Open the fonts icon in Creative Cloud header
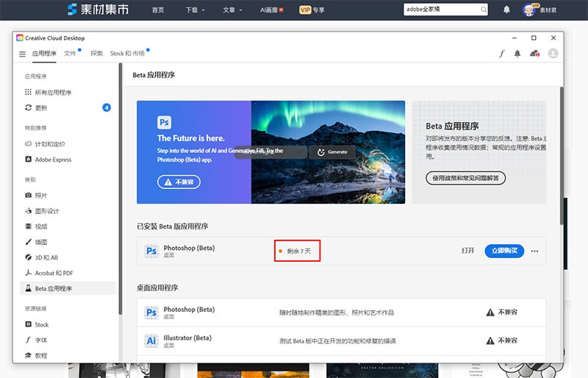The height and width of the screenshot is (378, 588). [x=502, y=54]
